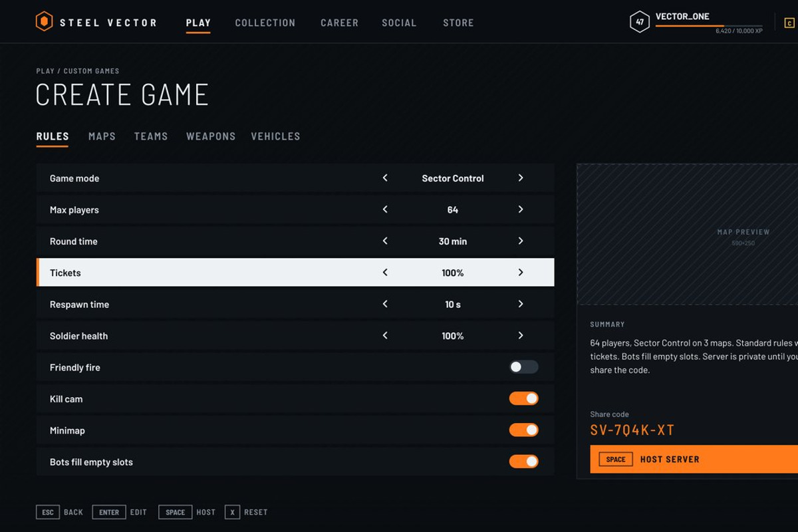The width and height of the screenshot is (798, 532).
Task: Switch to the MAPS tab
Action: (x=102, y=136)
